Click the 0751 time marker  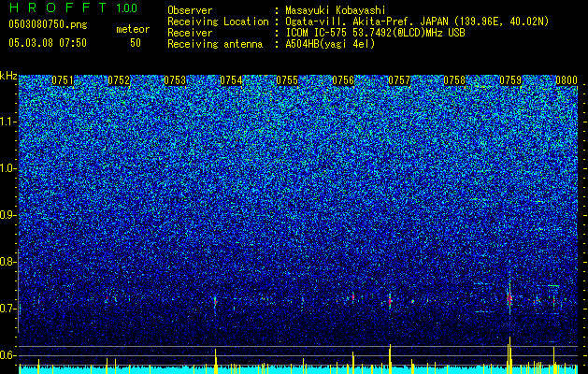click(x=63, y=80)
